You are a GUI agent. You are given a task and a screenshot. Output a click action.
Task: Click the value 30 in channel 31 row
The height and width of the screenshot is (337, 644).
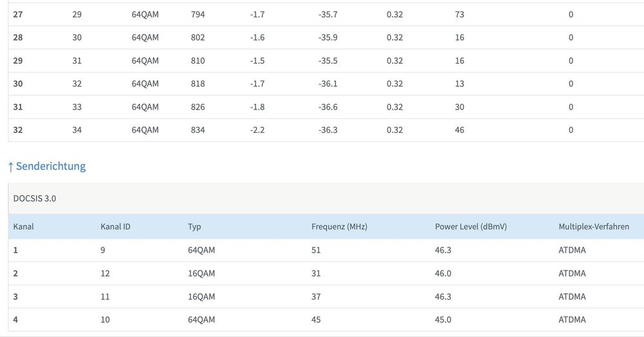[460, 107]
